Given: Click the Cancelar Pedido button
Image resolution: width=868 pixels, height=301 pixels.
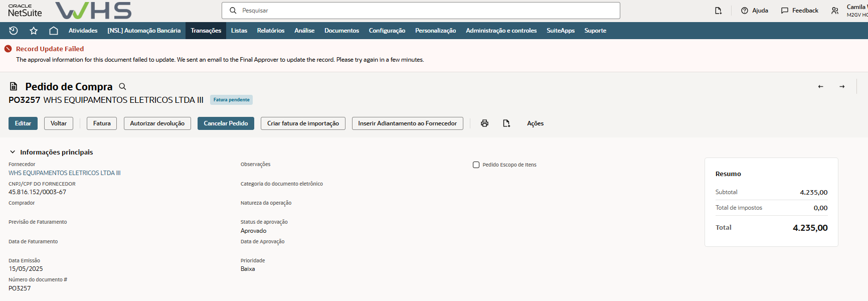Looking at the screenshot, I should click(x=226, y=123).
